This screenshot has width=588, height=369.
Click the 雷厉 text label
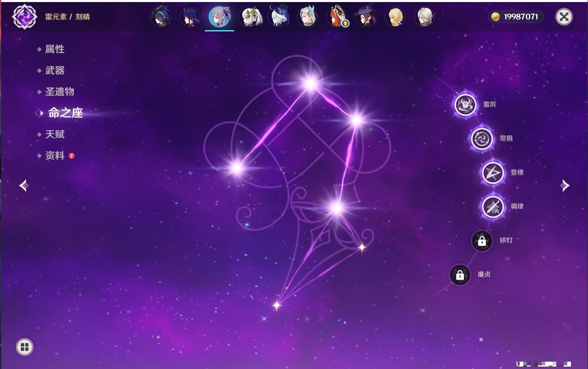[489, 104]
